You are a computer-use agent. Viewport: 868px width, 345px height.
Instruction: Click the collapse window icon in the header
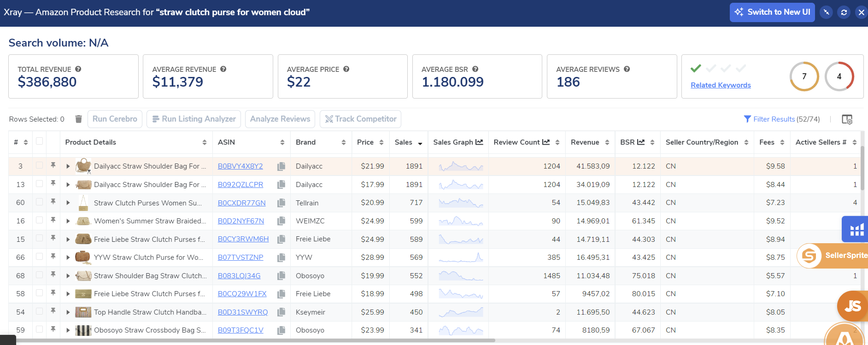click(x=827, y=12)
